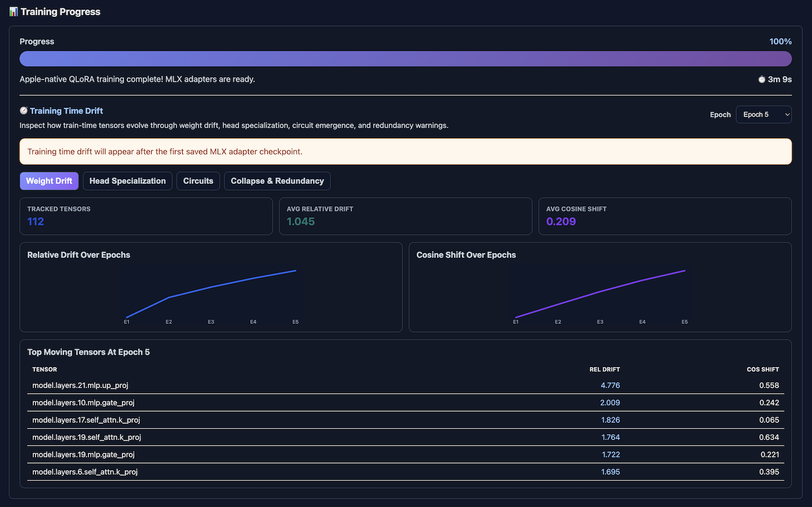Screen dimensions: 812x507
Task: Click the stopwatch icon next to 3m 9s
Action: pyautogui.click(x=762, y=80)
